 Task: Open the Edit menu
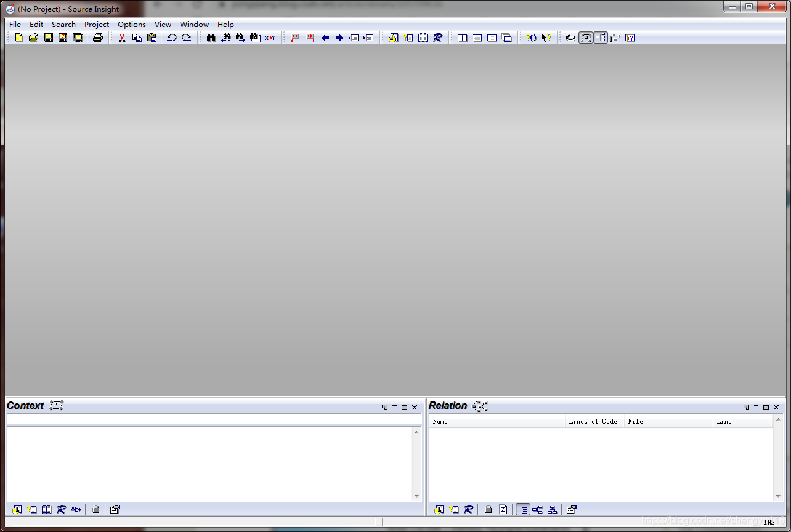pyautogui.click(x=36, y=24)
